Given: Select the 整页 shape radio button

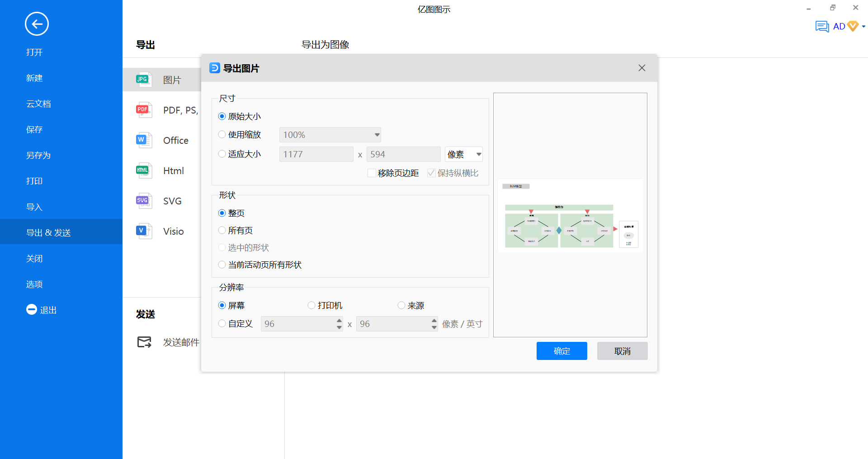Looking at the screenshot, I should click(222, 213).
